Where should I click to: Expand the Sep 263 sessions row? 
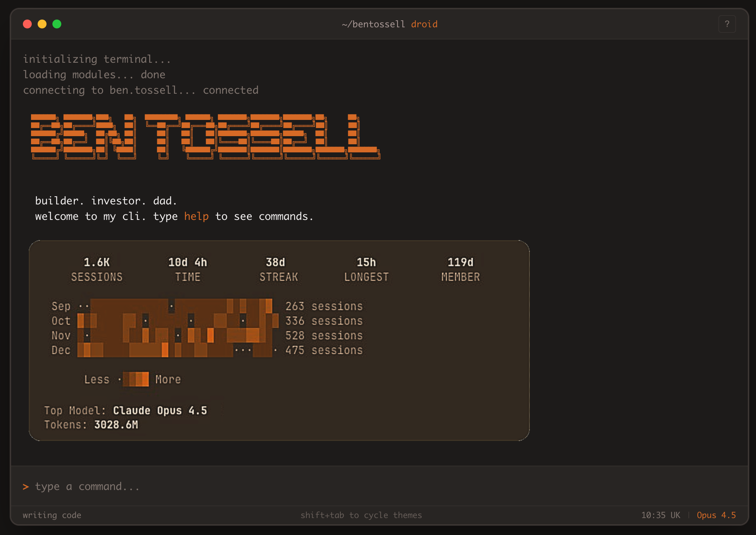tap(324, 306)
